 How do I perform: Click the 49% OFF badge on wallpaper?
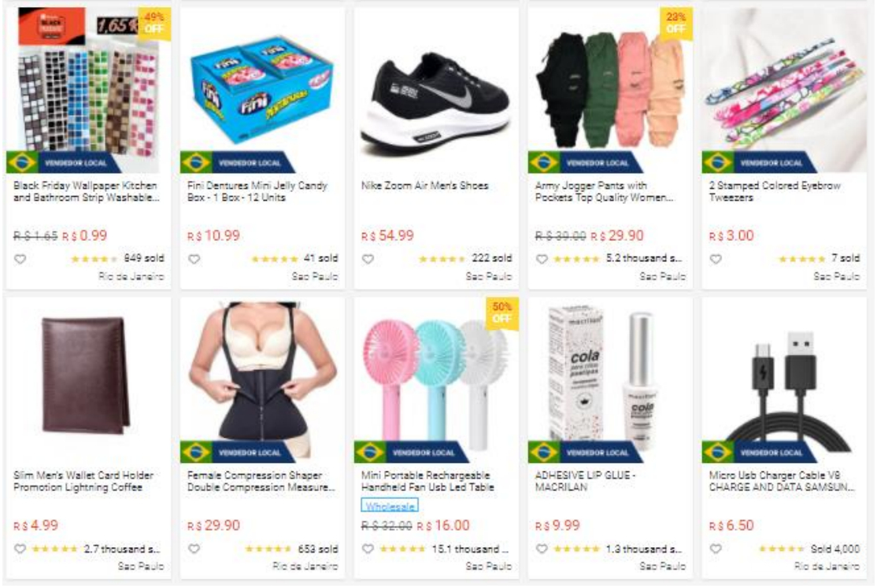click(154, 24)
